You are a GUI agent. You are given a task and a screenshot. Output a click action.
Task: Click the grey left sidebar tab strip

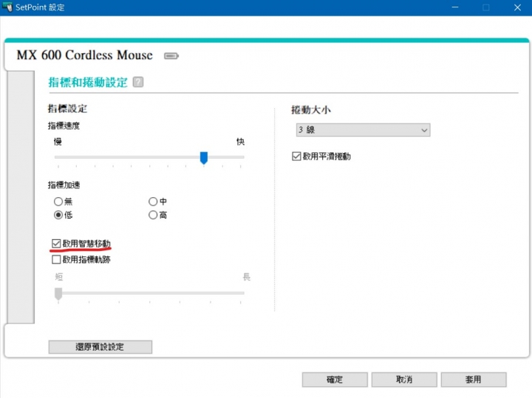pos(21,197)
